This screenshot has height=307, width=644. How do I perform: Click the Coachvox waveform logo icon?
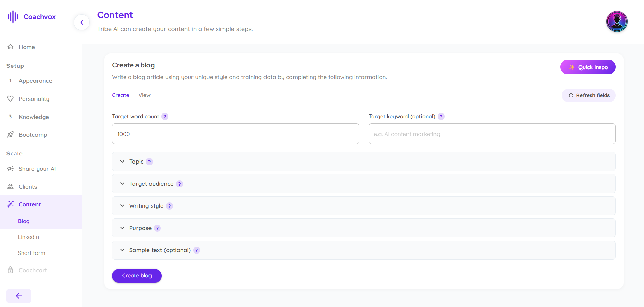coord(13,17)
